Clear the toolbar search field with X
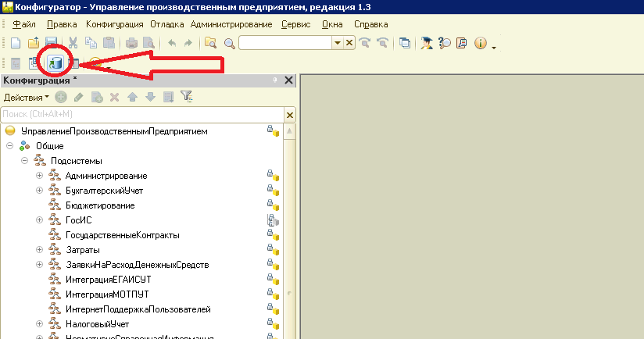This screenshot has width=644, height=339. point(349,43)
